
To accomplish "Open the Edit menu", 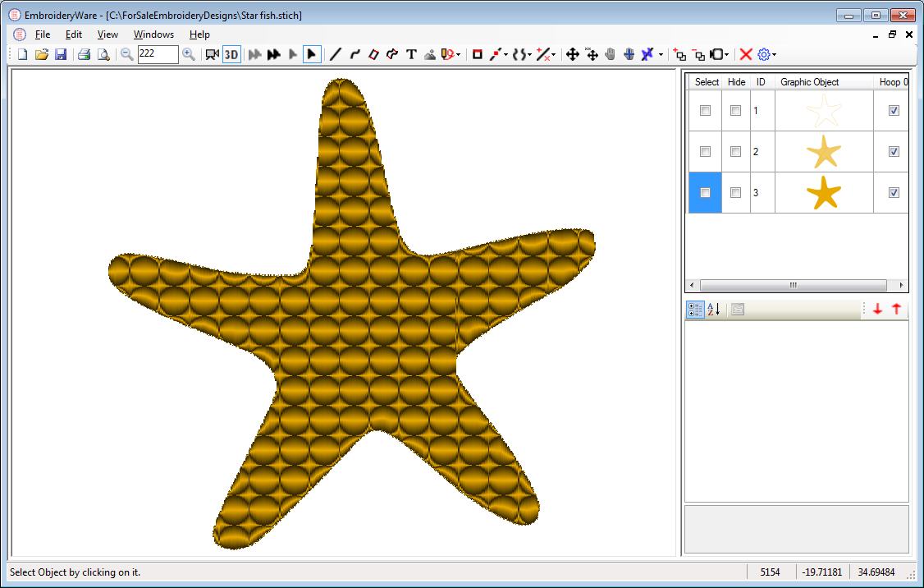I will tap(74, 34).
